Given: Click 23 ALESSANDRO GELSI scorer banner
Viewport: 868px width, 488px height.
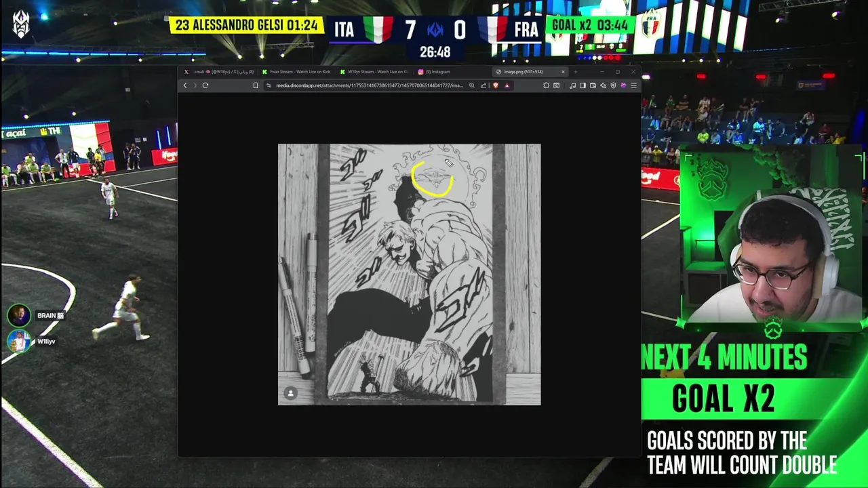Looking at the screenshot, I should 245,25.
